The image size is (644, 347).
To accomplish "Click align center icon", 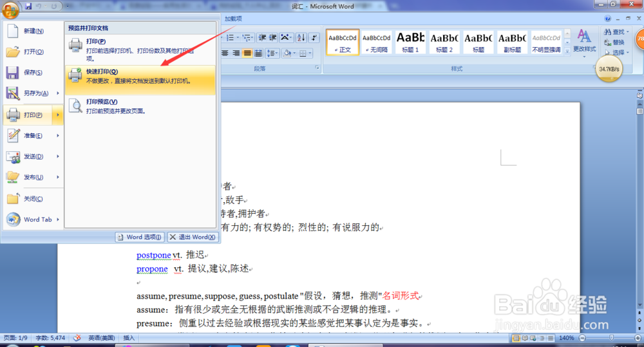I will [225, 53].
